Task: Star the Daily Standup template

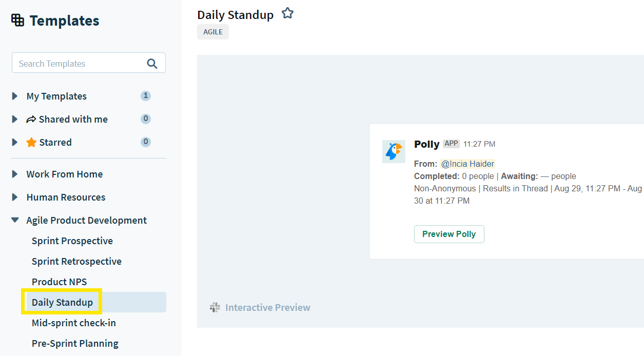Action: (287, 14)
